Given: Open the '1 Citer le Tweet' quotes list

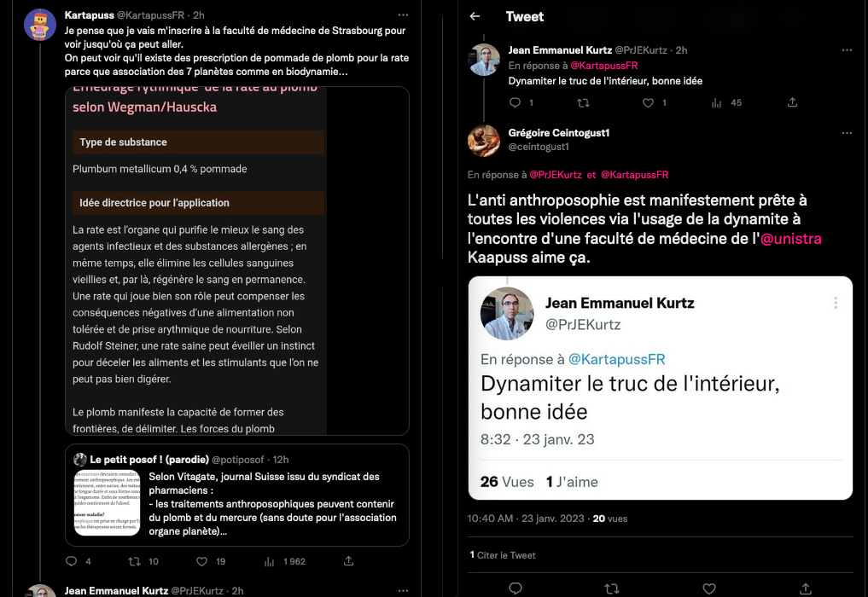Looking at the screenshot, I should 503,555.
